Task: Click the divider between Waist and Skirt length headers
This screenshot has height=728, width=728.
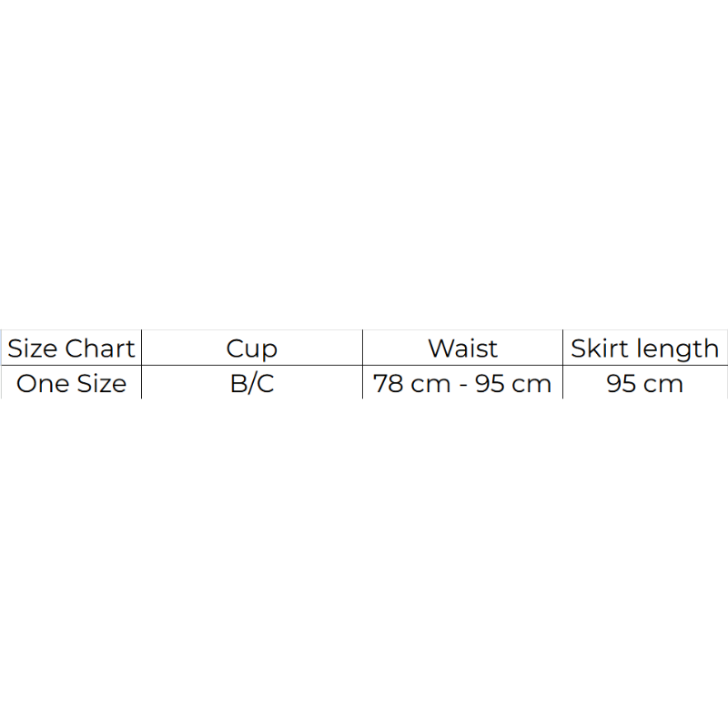Action: point(562,348)
